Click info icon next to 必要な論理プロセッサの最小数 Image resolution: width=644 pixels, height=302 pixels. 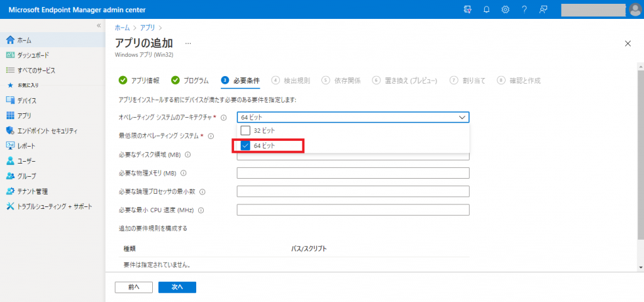click(x=202, y=192)
